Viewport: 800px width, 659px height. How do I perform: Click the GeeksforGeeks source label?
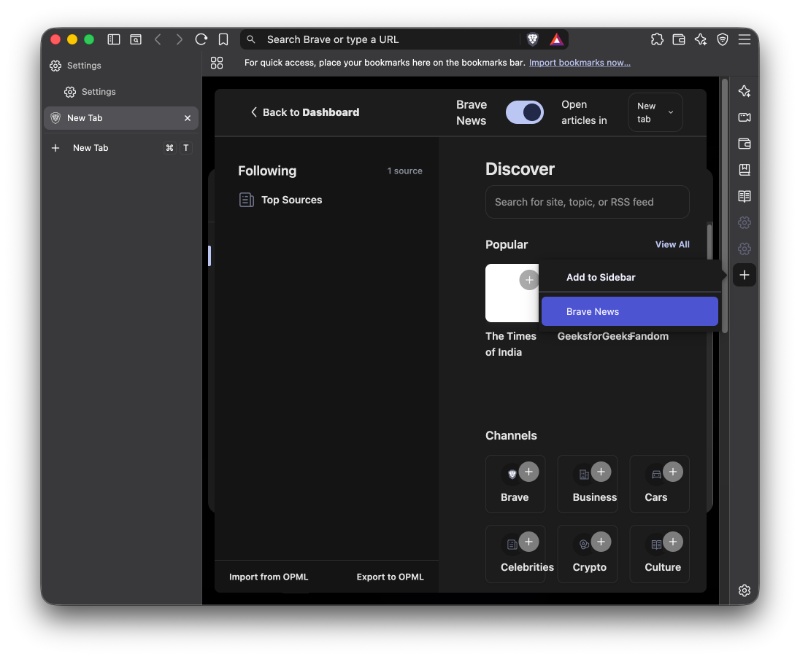[593, 336]
